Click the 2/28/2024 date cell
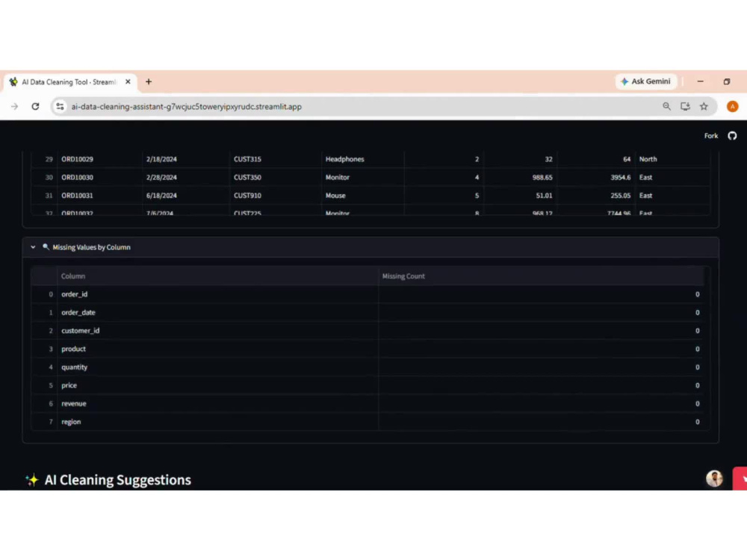This screenshot has height=560, width=747. [x=186, y=177]
